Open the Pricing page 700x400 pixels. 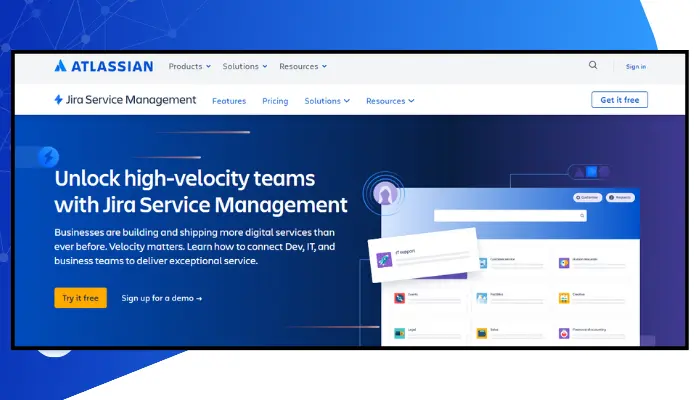point(275,101)
